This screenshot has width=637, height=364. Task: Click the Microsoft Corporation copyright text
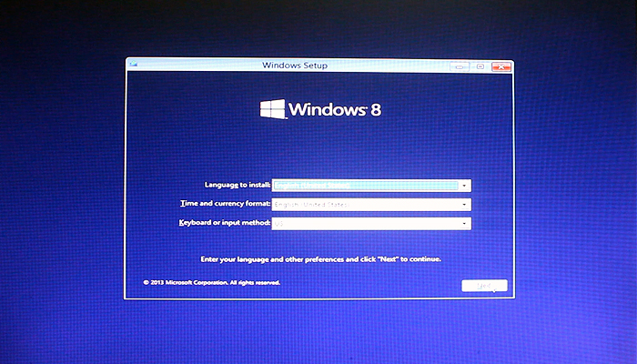212,282
